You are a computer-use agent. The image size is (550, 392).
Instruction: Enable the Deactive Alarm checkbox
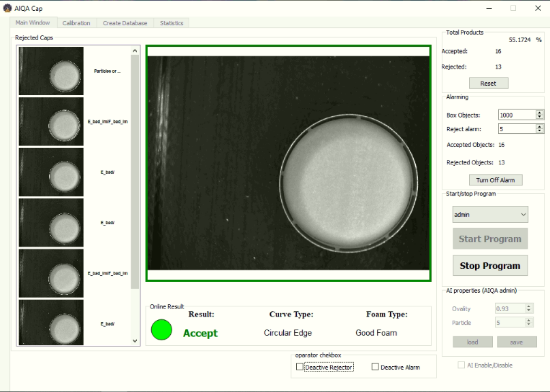375,367
